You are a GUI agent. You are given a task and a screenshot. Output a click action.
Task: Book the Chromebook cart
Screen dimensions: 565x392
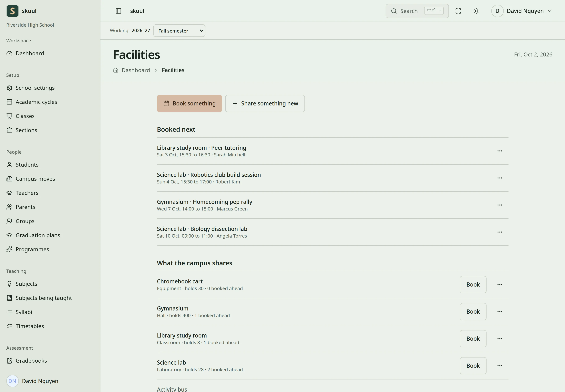coord(473,284)
